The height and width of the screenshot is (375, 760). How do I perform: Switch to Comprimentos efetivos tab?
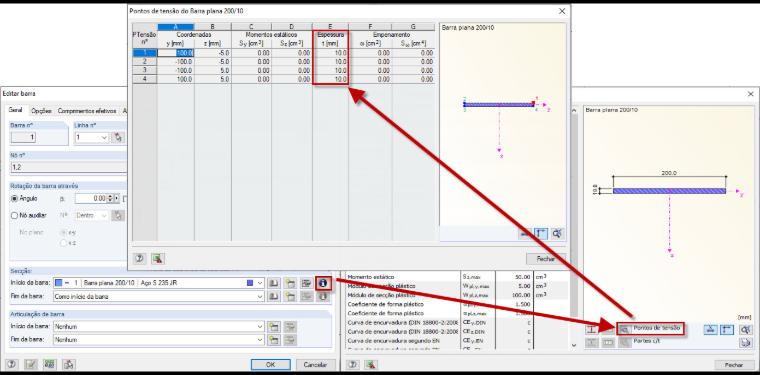(x=87, y=111)
